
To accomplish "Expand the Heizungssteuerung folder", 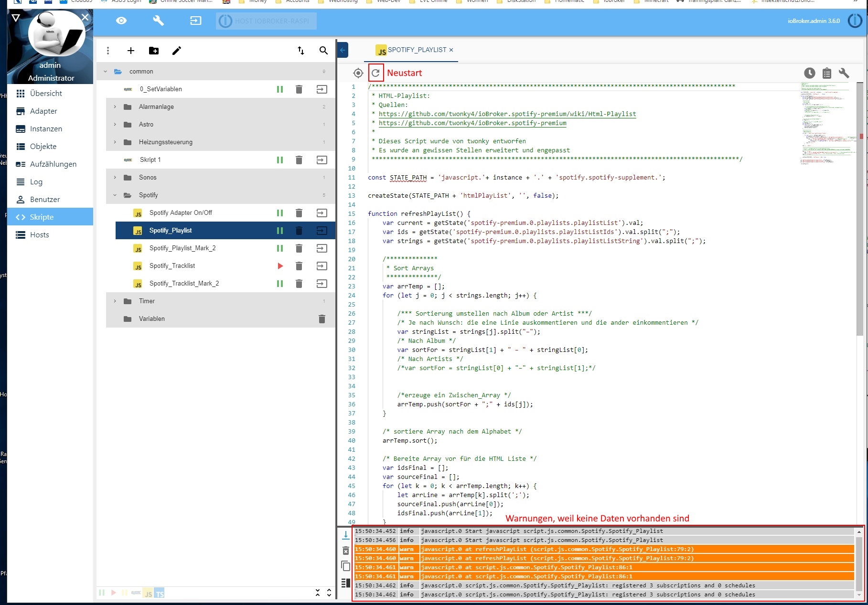I will point(115,142).
